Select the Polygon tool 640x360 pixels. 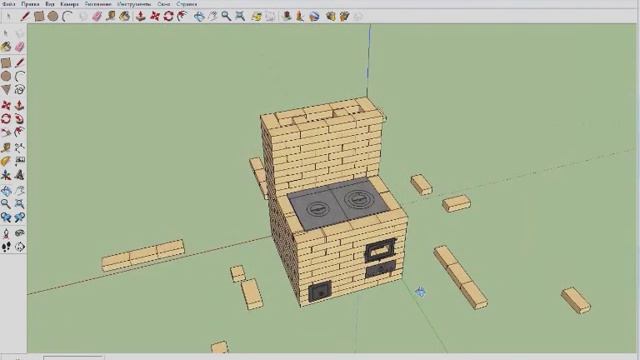pyautogui.click(x=6, y=89)
